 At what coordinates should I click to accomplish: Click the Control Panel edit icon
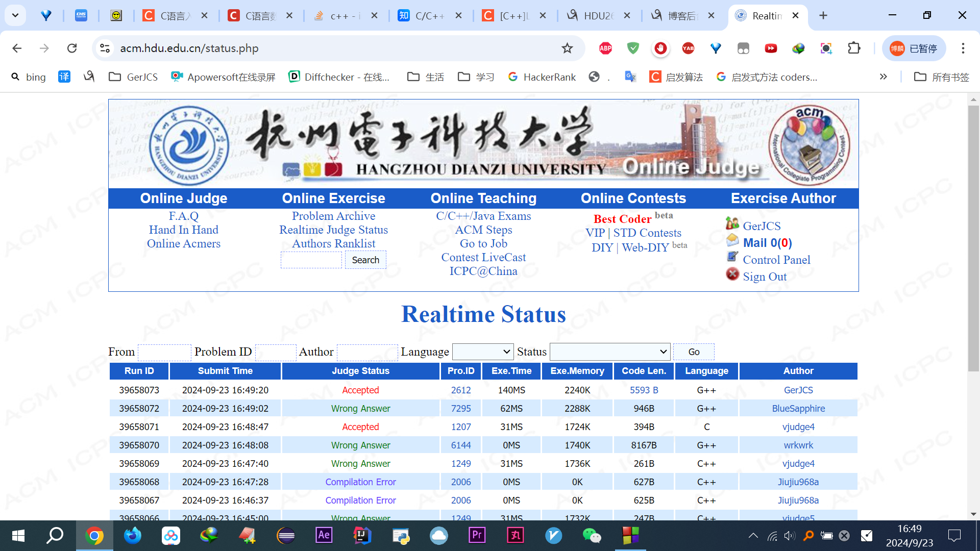pyautogui.click(x=732, y=257)
